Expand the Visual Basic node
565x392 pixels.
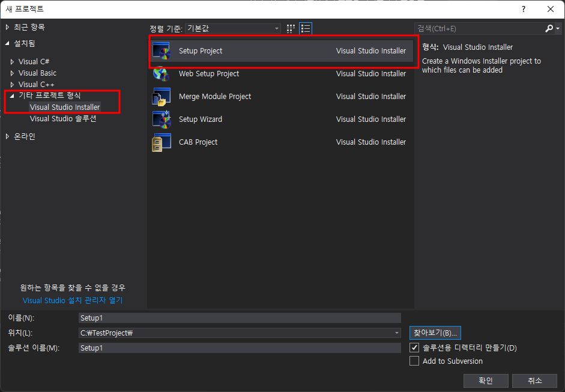click(12, 73)
